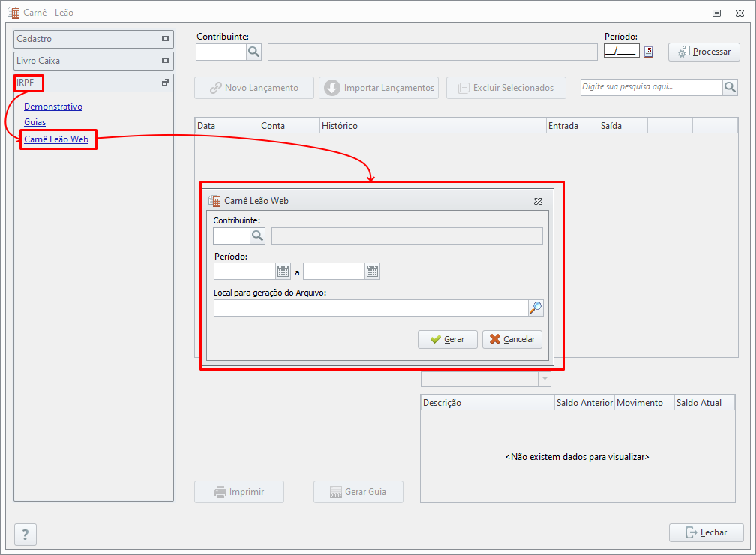Close the Carnê - Leão window
This screenshot has width=756, height=555.
(739, 13)
